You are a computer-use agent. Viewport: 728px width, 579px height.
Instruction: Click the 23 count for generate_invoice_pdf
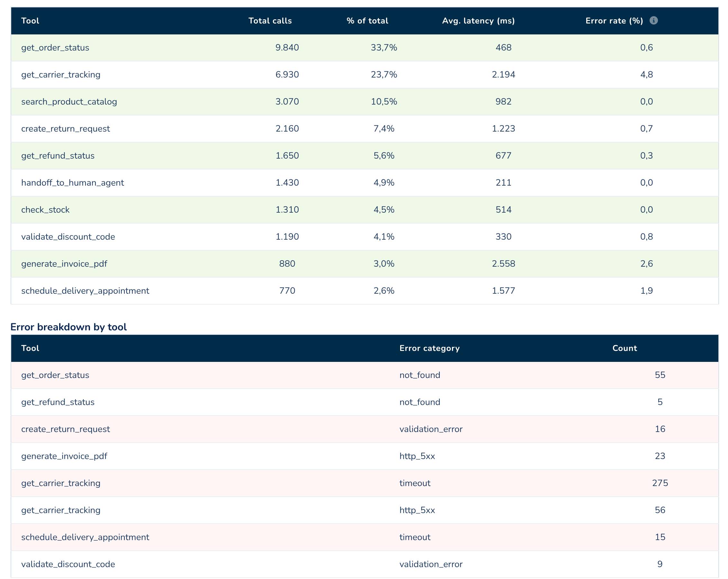pyautogui.click(x=660, y=456)
